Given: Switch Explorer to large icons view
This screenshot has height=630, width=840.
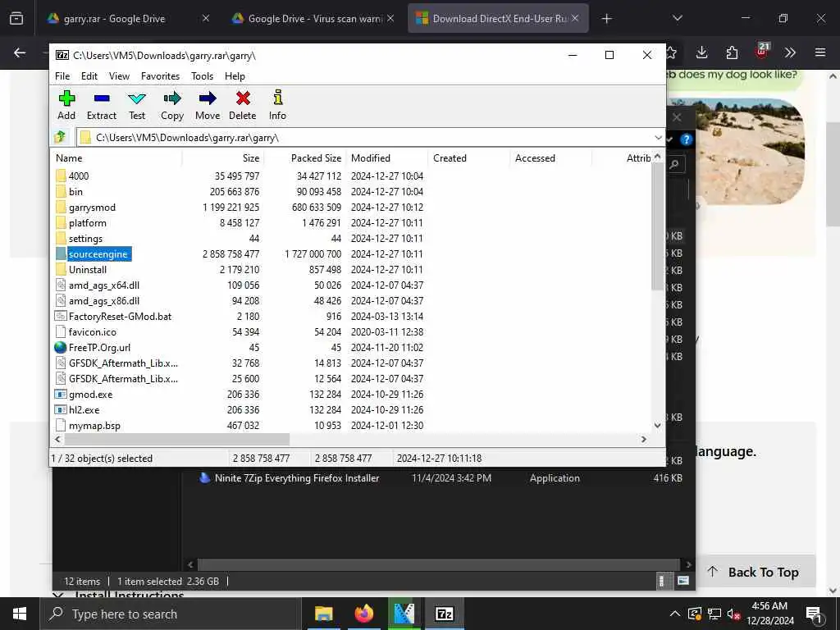Looking at the screenshot, I should (x=683, y=581).
